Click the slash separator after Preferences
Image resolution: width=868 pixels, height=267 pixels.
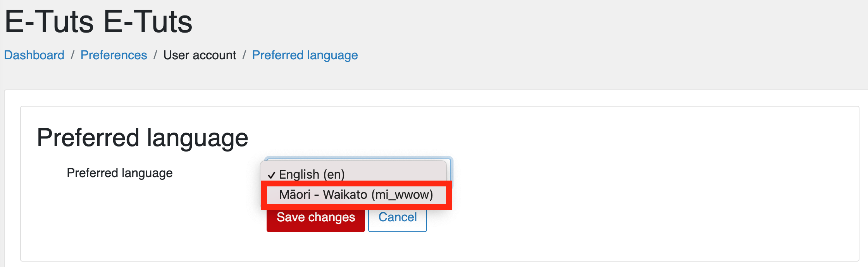[x=155, y=55]
